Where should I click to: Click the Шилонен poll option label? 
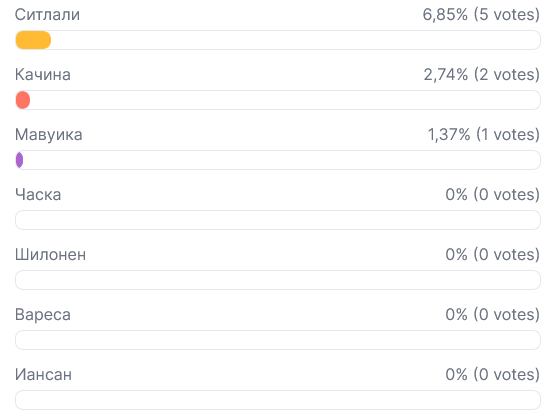tap(51, 255)
